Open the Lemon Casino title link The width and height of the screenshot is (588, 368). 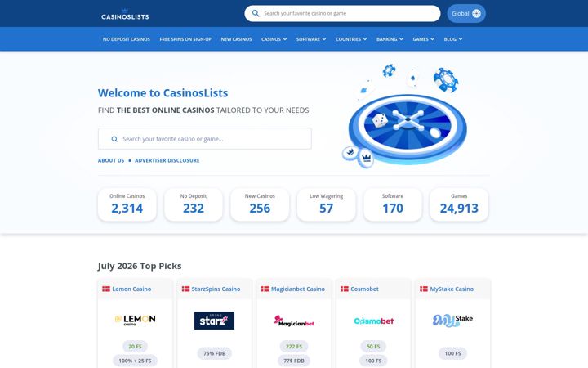(x=131, y=289)
